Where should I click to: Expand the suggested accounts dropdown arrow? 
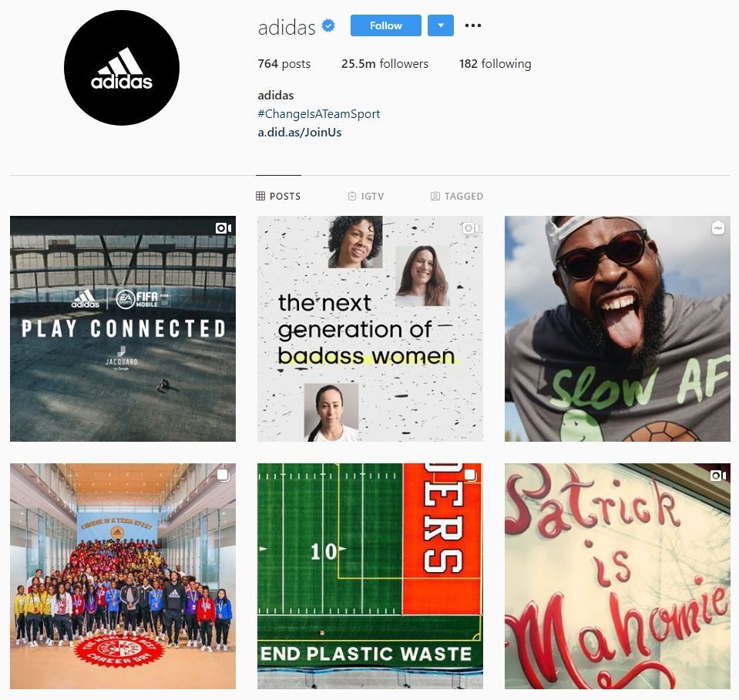pos(441,25)
